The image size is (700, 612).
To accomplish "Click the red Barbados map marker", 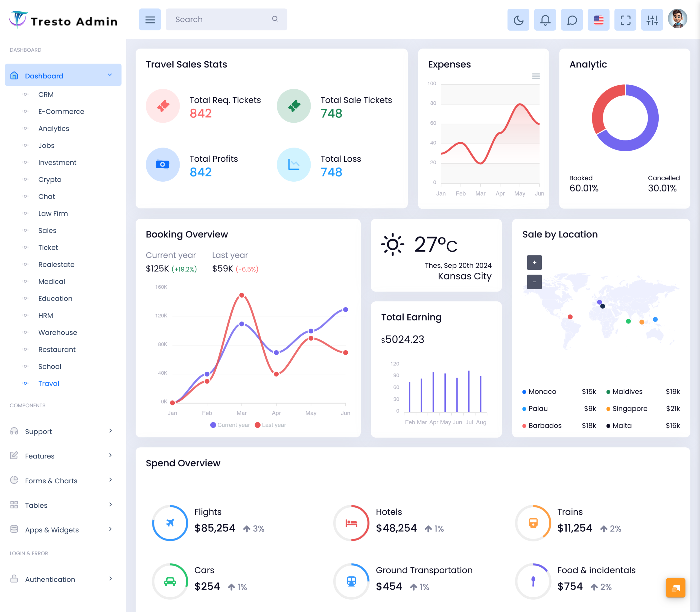I will coord(570,317).
